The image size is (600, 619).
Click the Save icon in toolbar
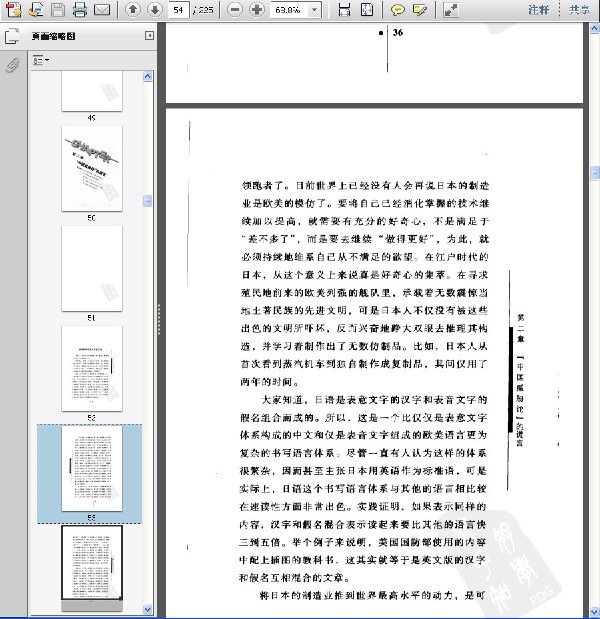[x=58, y=9]
